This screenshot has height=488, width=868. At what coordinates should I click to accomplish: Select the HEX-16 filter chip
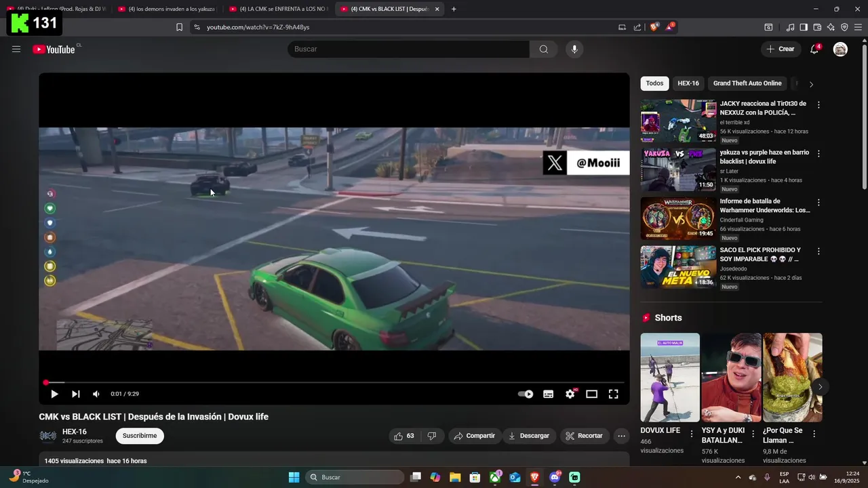[x=688, y=83]
